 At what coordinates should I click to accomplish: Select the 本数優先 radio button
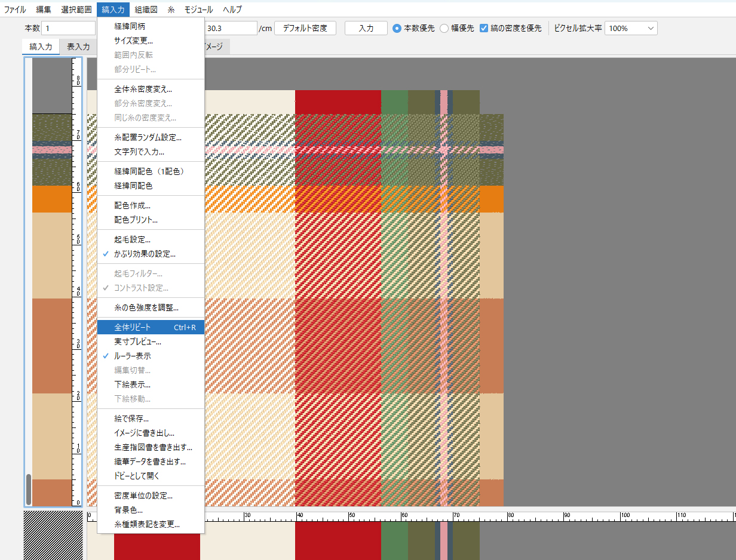(397, 28)
